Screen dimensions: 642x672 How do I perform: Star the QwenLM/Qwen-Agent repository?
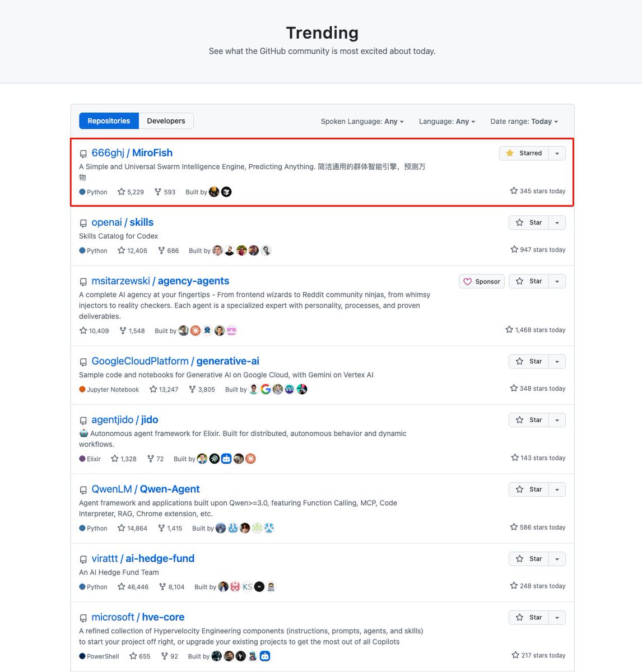[529, 489]
